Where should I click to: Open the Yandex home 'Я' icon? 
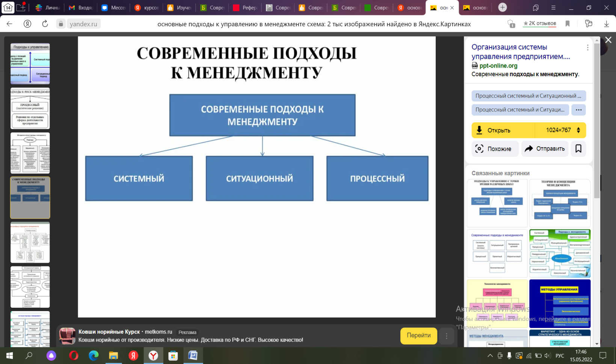[x=27, y=24]
